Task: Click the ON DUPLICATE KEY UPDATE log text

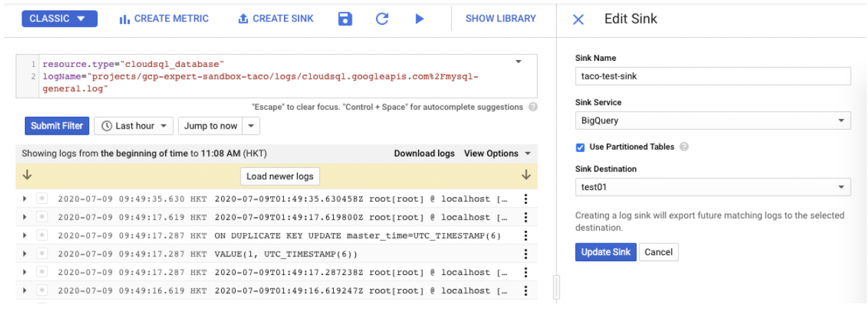Action: 358,236
